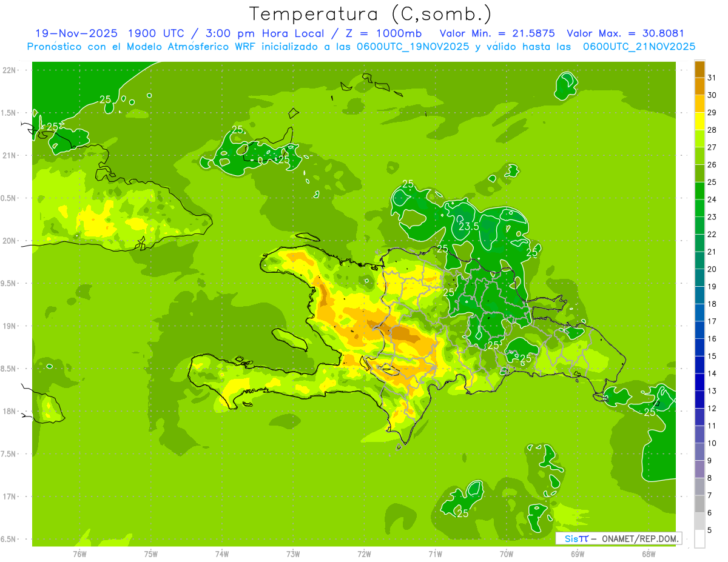The height and width of the screenshot is (562, 728).
Task: Click the legend value "11"
Action: [x=712, y=426]
